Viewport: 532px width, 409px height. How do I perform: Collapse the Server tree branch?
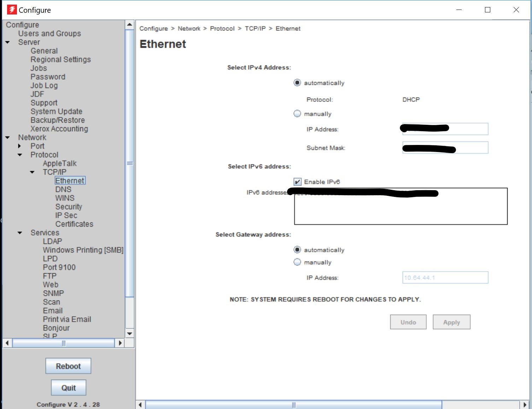(8, 42)
